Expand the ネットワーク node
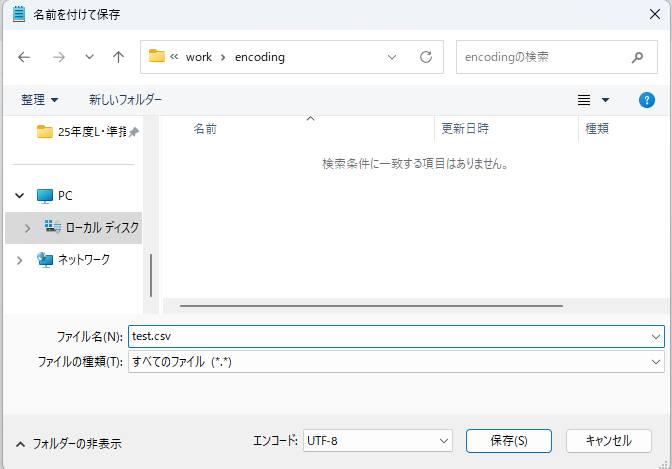 pos(19,260)
